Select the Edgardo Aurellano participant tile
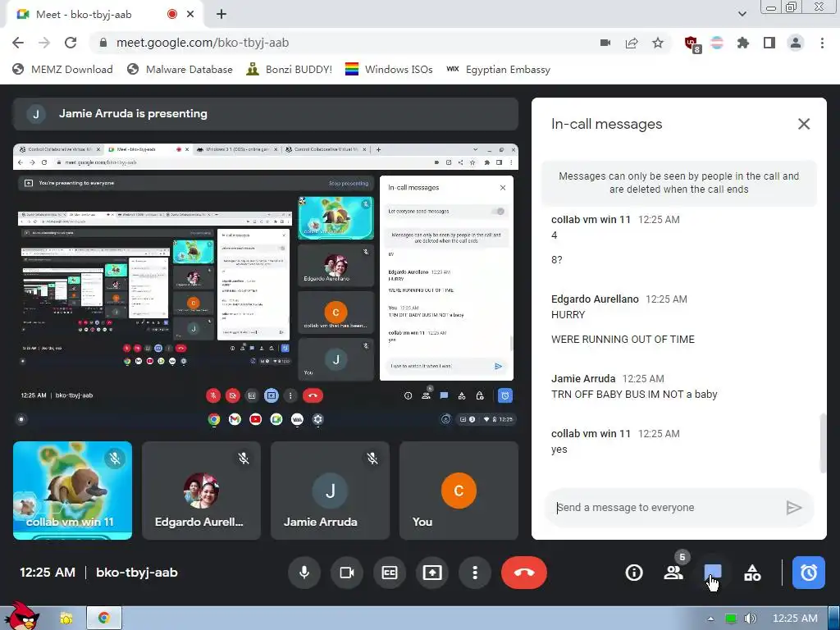The width and height of the screenshot is (840, 630). tap(202, 491)
